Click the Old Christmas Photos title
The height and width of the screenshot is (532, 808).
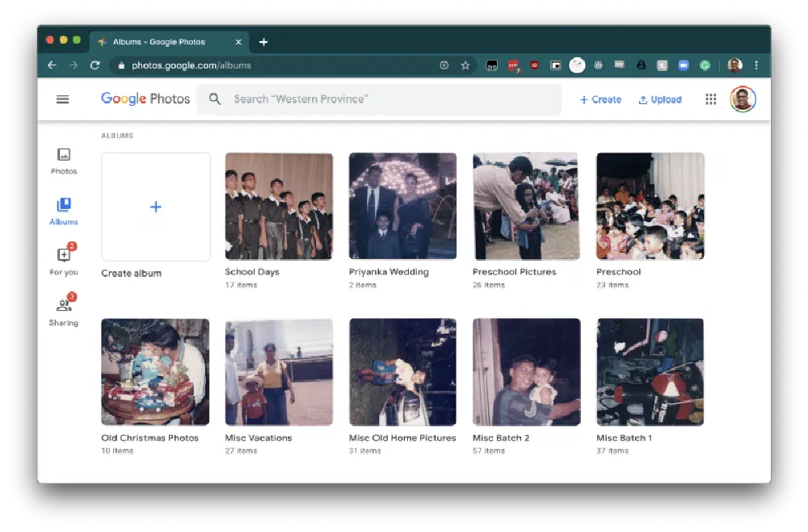149,438
